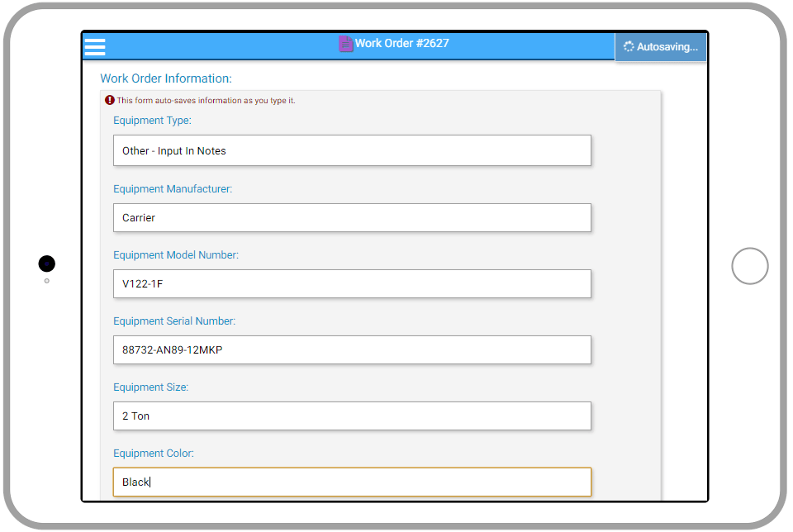This screenshot has width=793, height=532.
Task: Click the Equipment Type label
Action: click(152, 121)
